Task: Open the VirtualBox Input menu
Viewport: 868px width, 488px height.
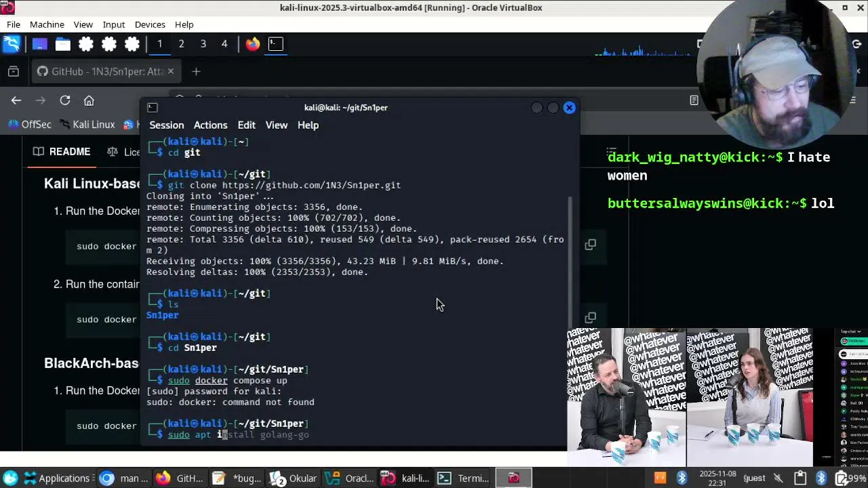Action: pyautogui.click(x=114, y=24)
